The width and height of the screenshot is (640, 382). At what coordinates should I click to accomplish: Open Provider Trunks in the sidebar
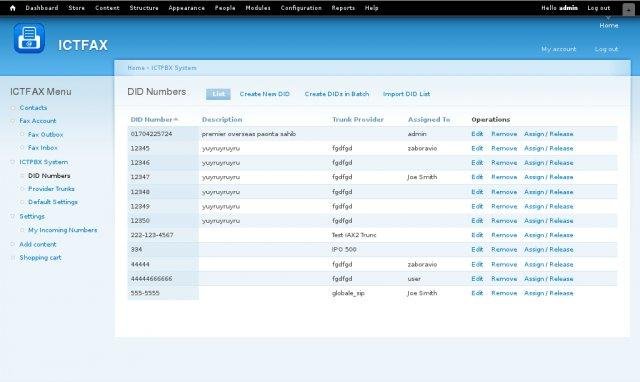51,189
